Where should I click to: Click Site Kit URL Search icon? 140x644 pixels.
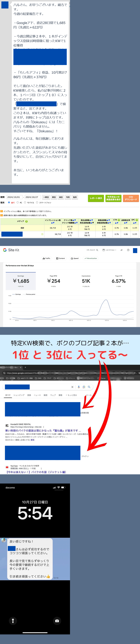tap(97, 250)
